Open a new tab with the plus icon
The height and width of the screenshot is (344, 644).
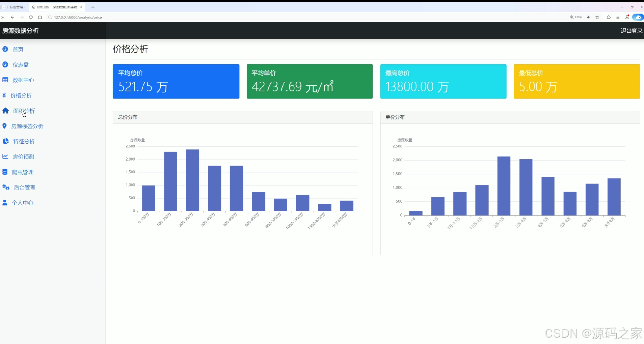(93, 7)
